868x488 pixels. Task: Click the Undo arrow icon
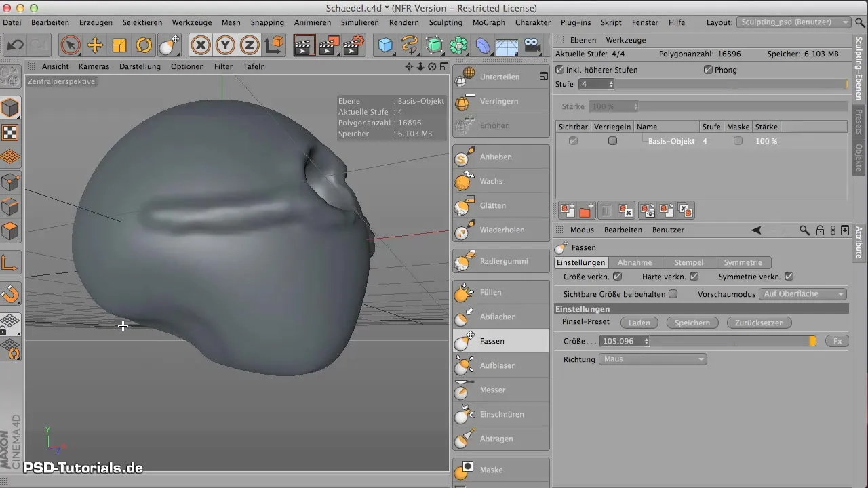click(x=15, y=45)
